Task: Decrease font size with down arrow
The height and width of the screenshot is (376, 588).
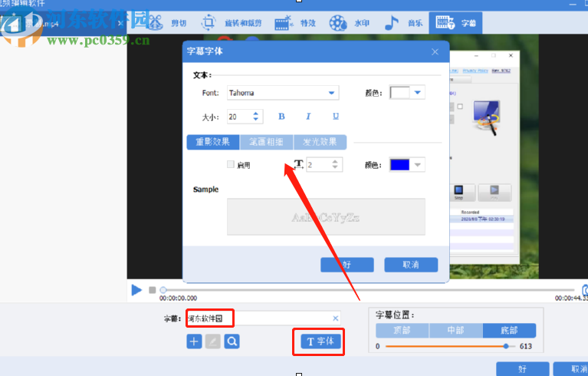Action: tap(256, 120)
